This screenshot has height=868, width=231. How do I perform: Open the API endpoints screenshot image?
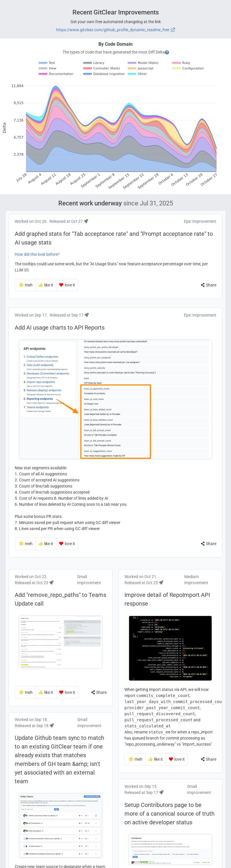(115, 399)
